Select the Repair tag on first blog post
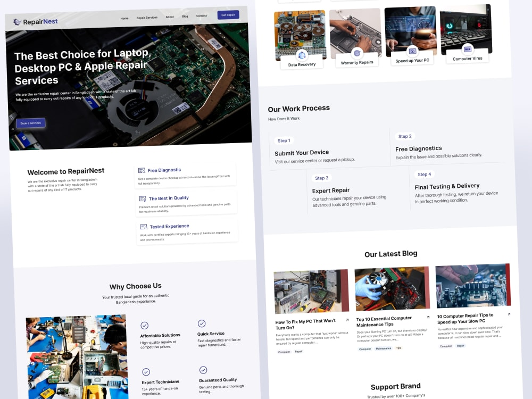This screenshot has width=532, height=399. tap(298, 352)
